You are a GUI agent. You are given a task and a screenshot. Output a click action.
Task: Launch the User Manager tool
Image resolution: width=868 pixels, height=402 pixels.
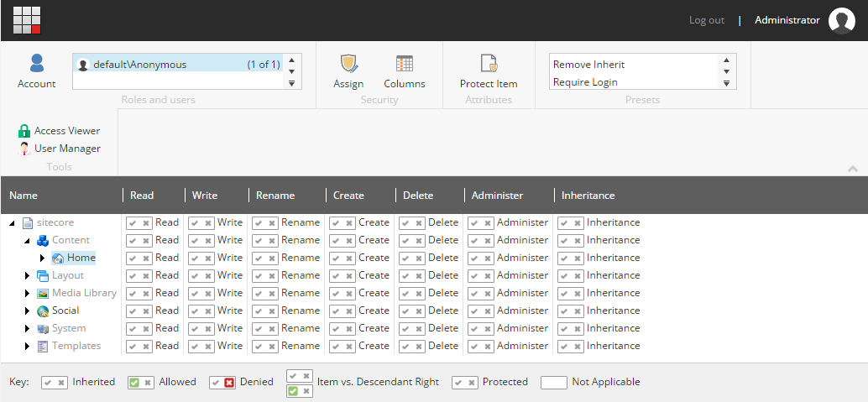click(x=60, y=149)
